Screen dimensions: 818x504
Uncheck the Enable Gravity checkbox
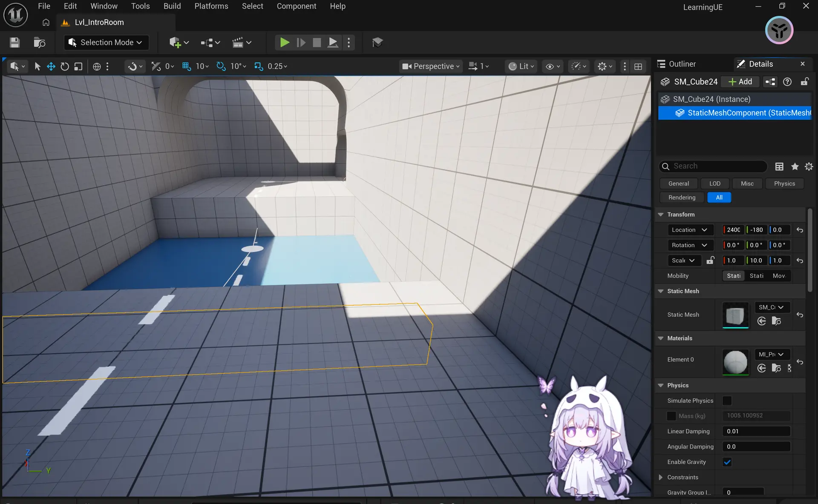727,462
